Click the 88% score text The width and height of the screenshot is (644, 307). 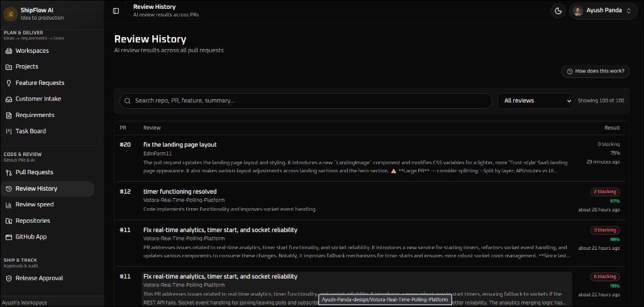pos(615,240)
